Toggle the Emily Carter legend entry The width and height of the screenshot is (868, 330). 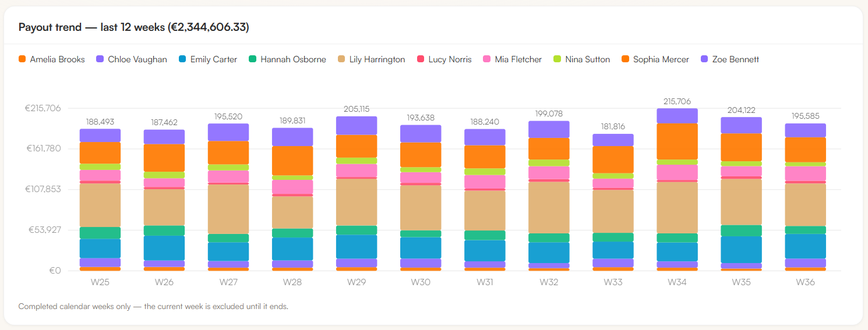207,59
